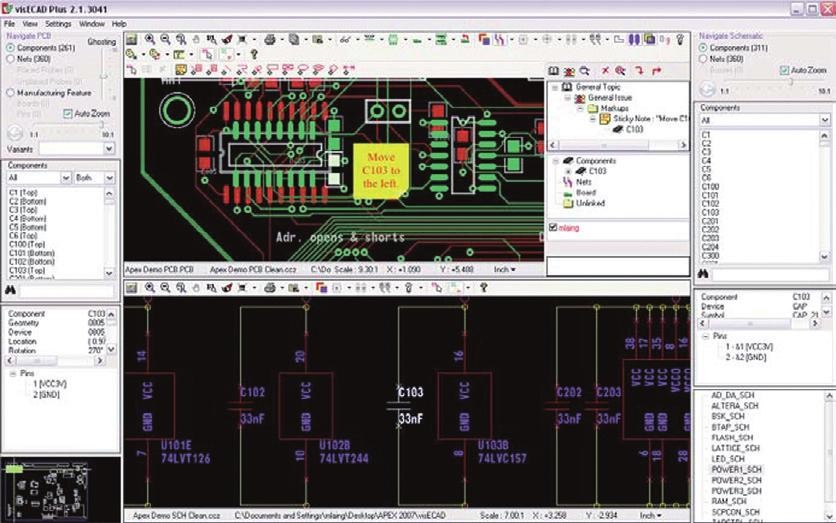Open the Settings menu

pos(58,23)
